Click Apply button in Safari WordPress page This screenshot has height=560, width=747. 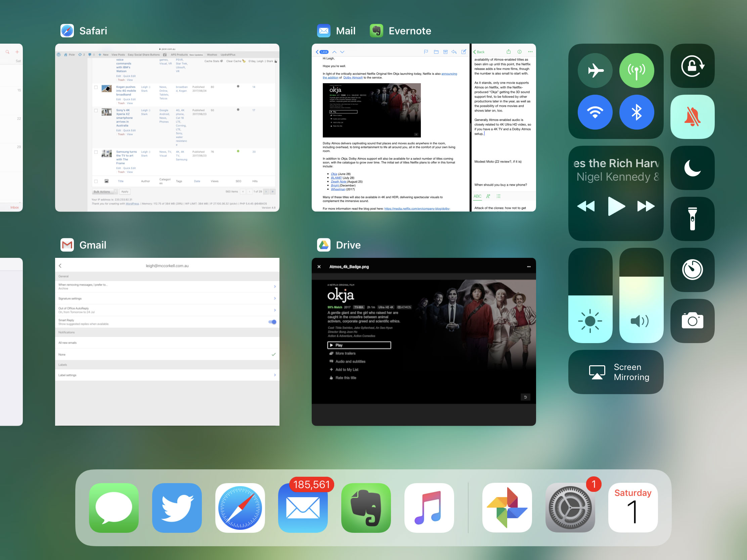coord(125,191)
